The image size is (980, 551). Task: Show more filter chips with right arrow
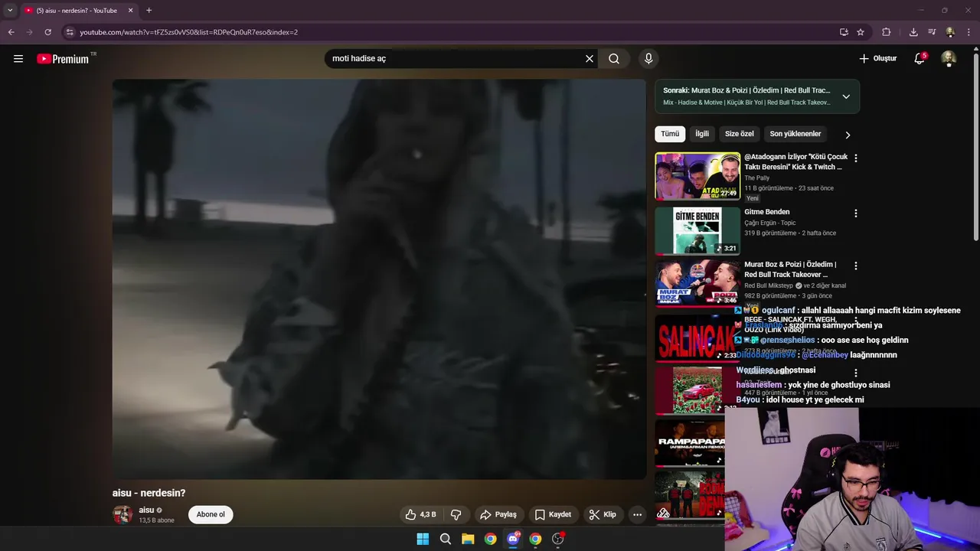(848, 135)
